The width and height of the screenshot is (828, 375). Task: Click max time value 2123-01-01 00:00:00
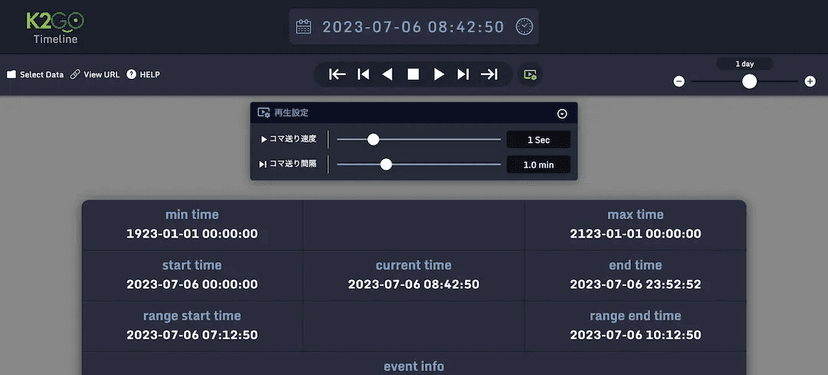click(636, 233)
